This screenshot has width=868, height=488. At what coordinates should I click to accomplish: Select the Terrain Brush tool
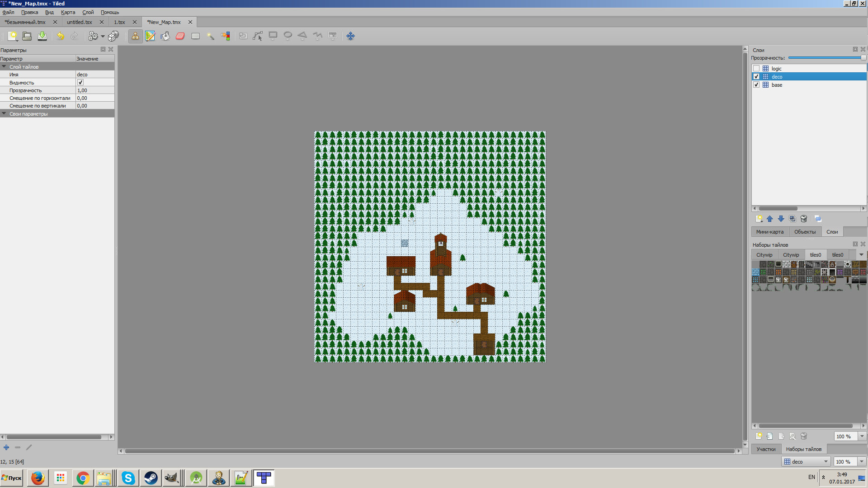click(150, 36)
